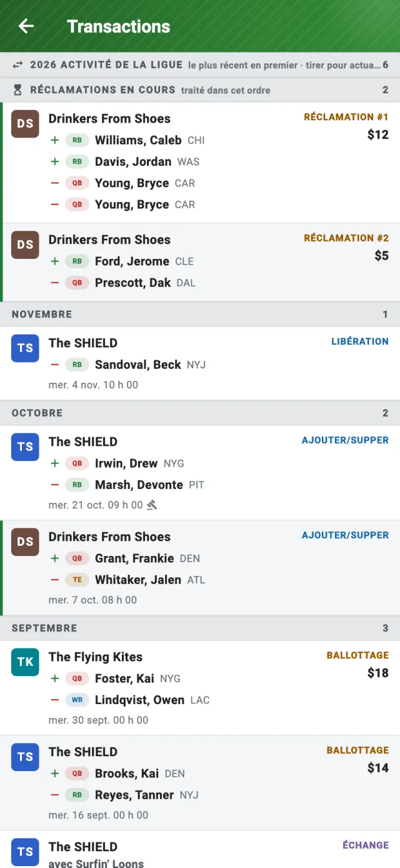This screenshot has width=400, height=868.
Task: Tap the hourglass pending claims icon
Action: point(17,90)
